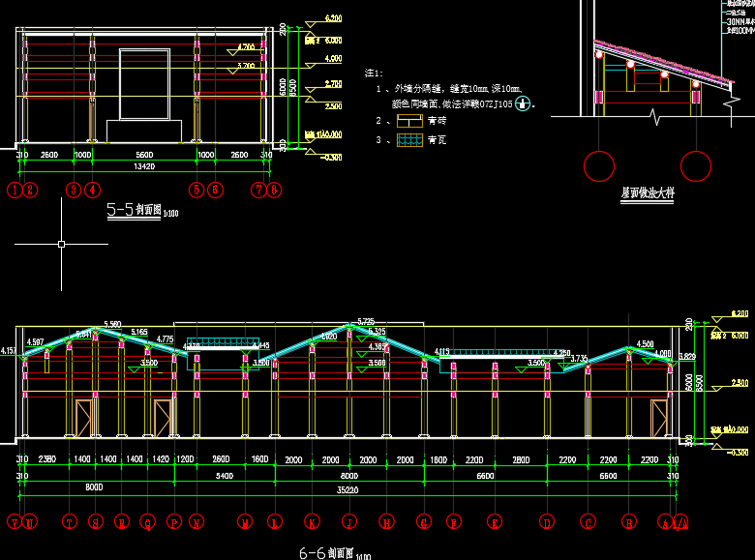
Task: Select axis bubble 5 under section 5-5
Action: pyautogui.click(x=196, y=190)
